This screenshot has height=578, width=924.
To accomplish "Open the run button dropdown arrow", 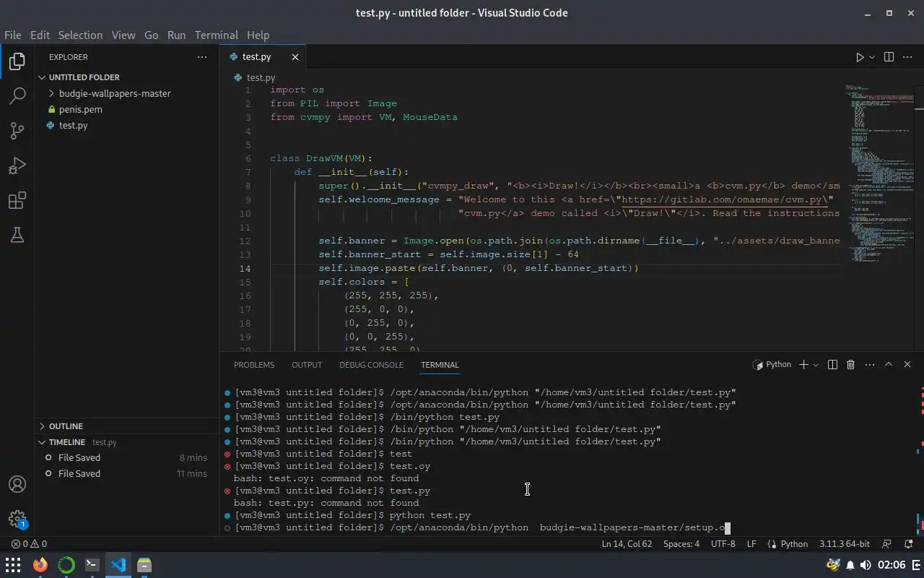I will click(872, 57).
